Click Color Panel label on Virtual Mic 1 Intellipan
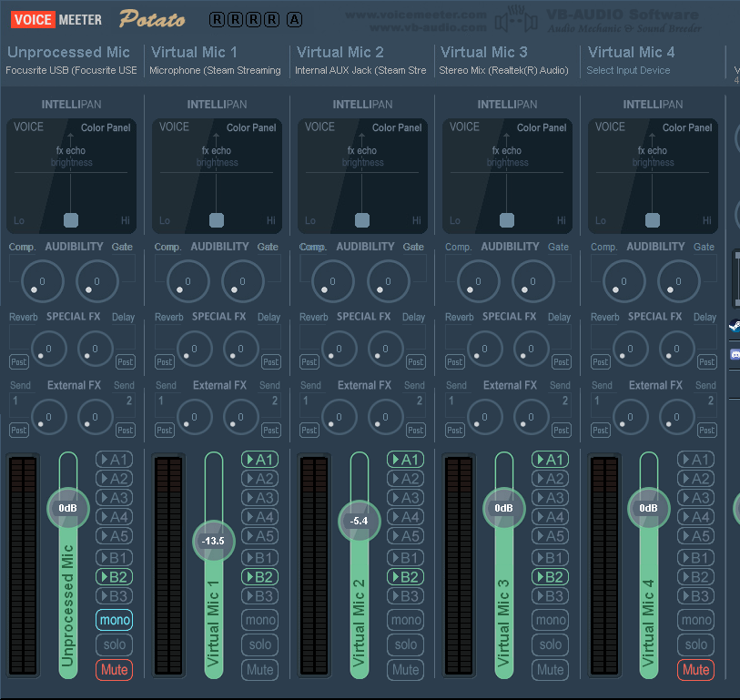740x700 pixels. click(x=251, y=127)
